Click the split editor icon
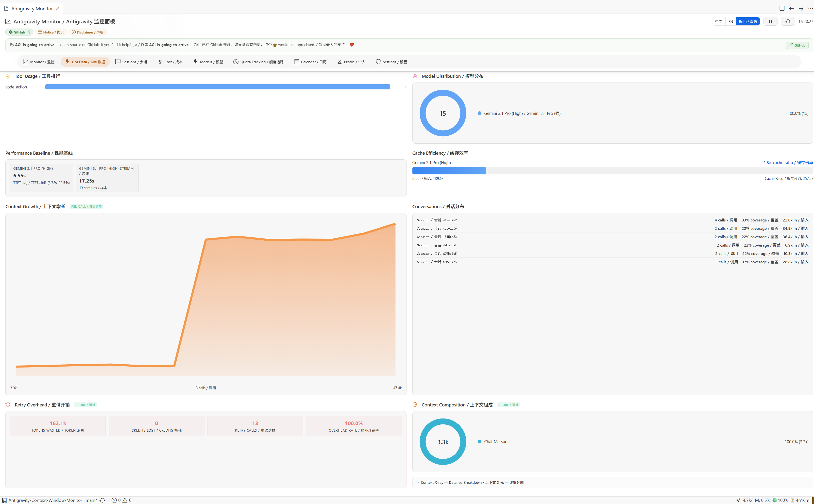814x504 pixels. pos(782,8)
